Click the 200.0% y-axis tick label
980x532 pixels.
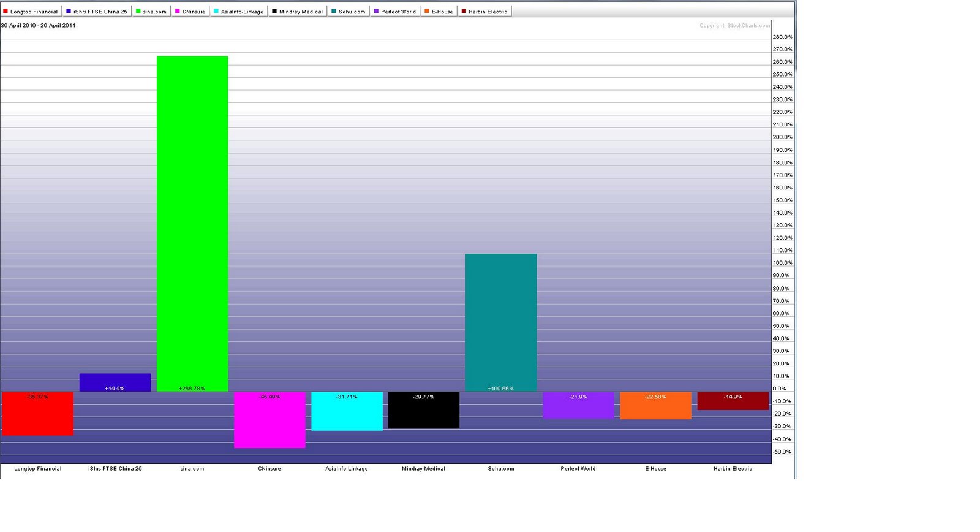pos(783,137)
